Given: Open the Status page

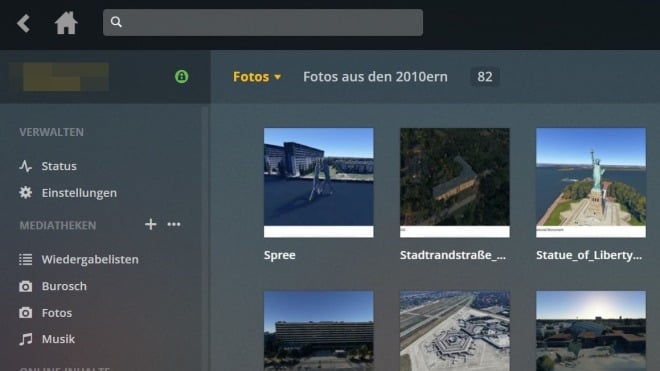Looking at the screenshot, I should click(59, 166).
